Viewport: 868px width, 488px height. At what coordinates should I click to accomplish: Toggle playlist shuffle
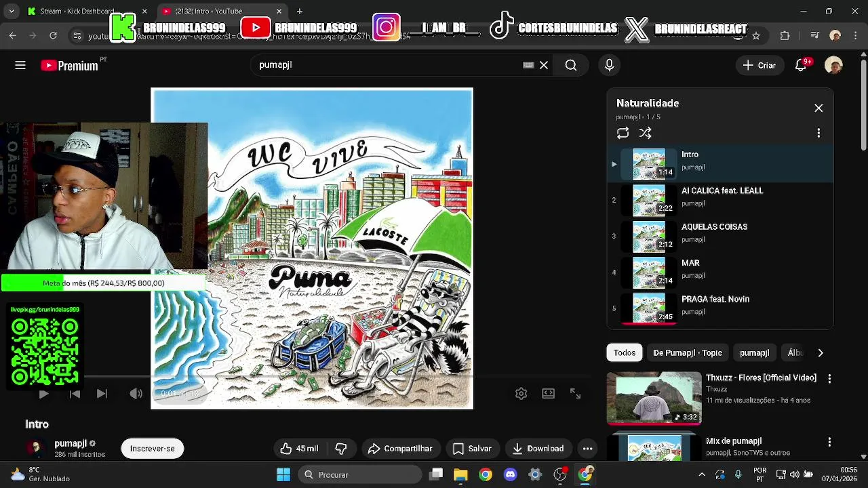point(646,133)
